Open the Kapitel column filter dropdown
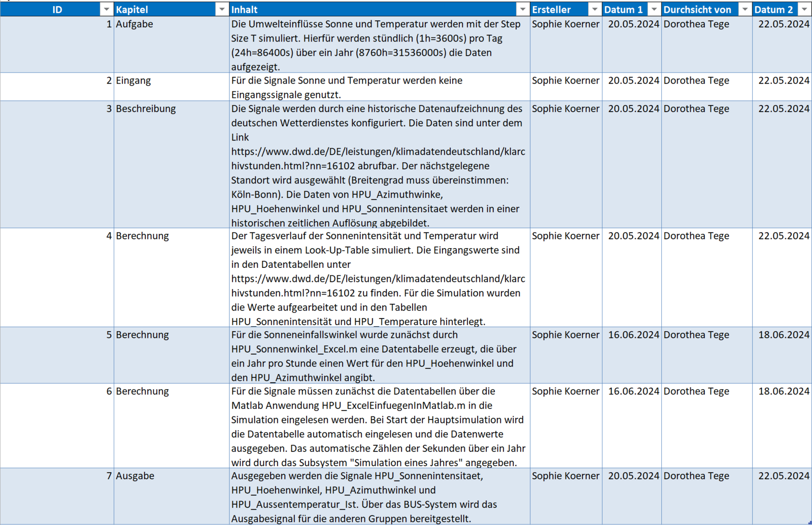 (x=222, y=10)
